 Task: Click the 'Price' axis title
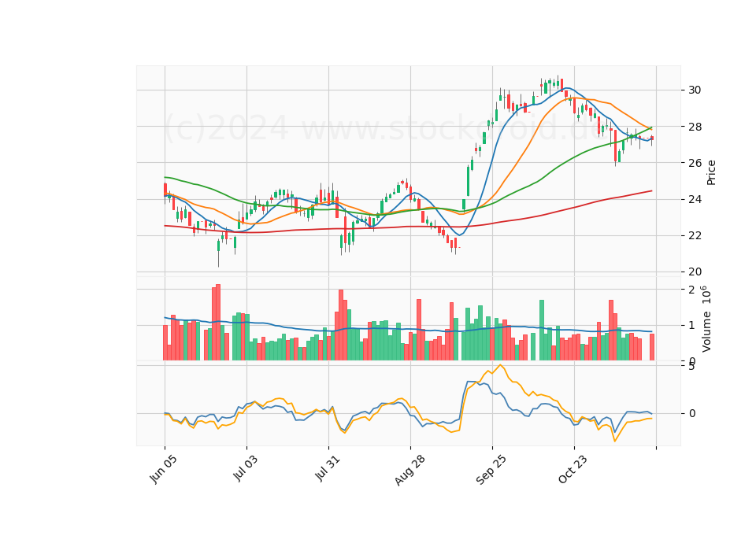click(711, 172)
